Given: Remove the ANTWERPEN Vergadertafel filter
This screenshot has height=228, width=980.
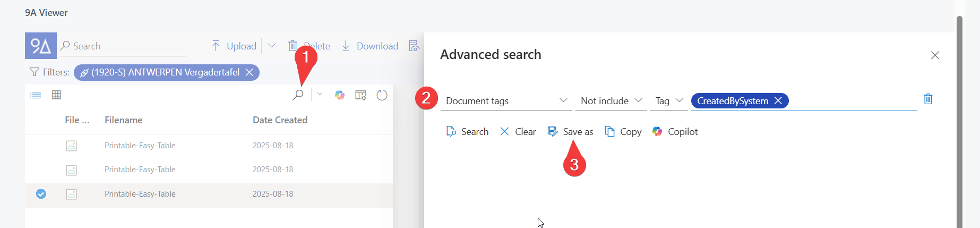Looking at the screenshot, I should tap(249, 72).
